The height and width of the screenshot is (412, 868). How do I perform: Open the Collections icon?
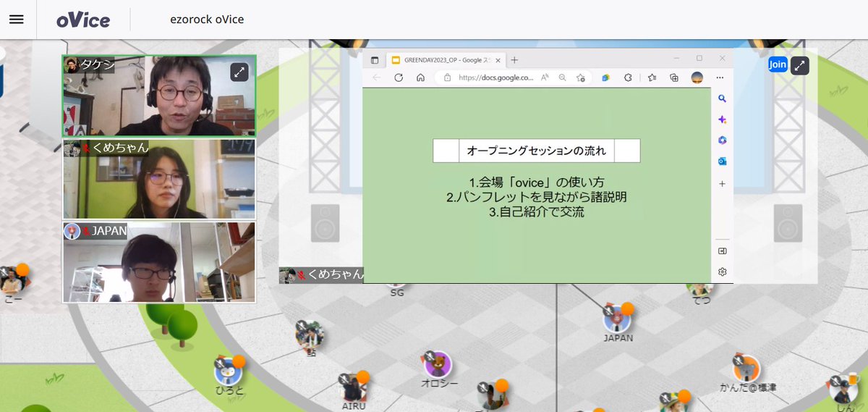point(674,77)
